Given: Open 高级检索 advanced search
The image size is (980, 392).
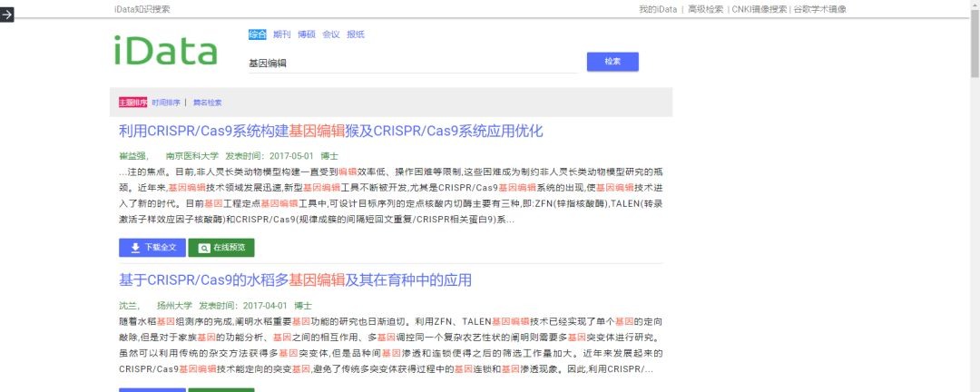Looking at the screenshot, I should click(705, 9).
